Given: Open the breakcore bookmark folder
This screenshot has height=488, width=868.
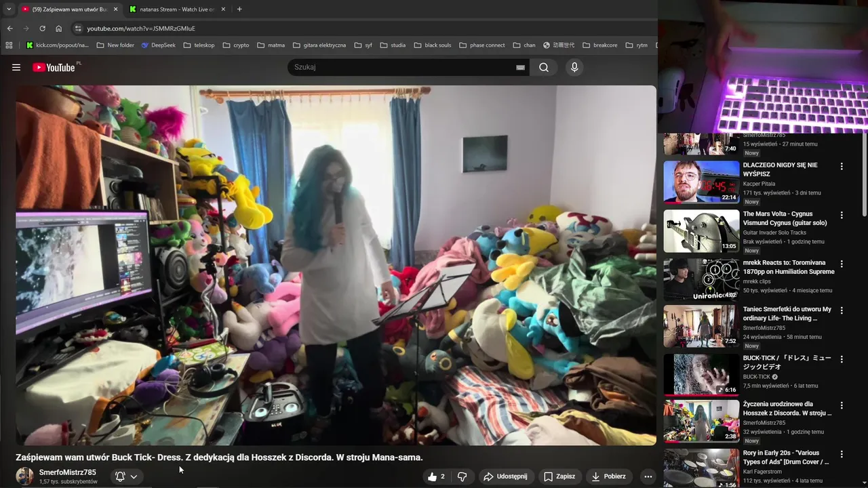Looking at the screenshot, I should click(x=599, y=45).
